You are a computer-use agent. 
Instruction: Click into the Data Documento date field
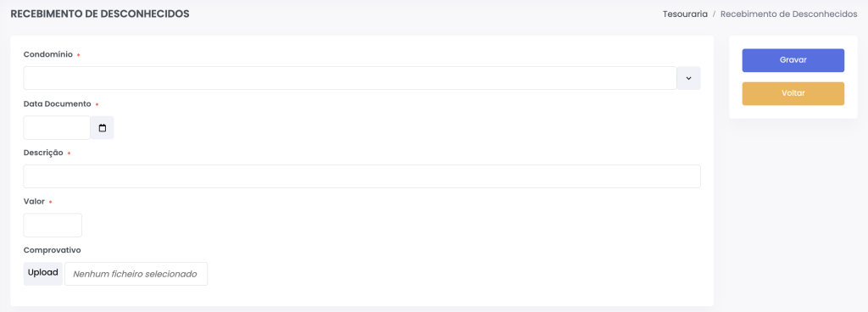click(57, 128)
